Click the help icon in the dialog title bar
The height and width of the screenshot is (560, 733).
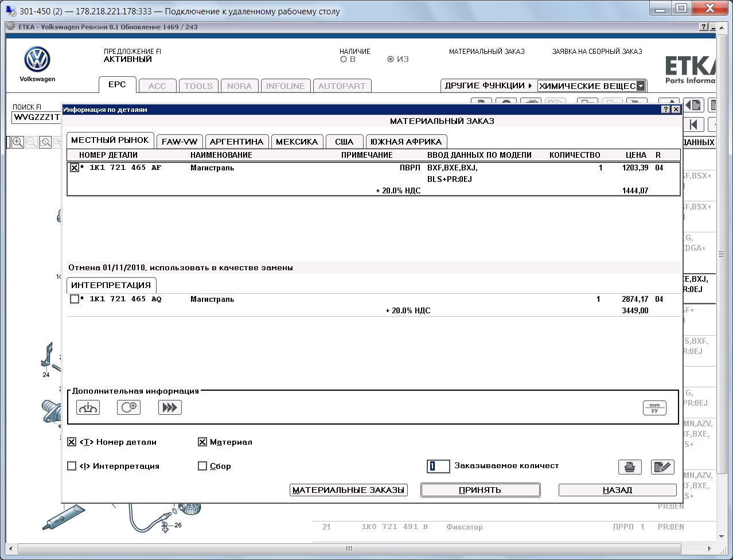(x=665, y=109)
